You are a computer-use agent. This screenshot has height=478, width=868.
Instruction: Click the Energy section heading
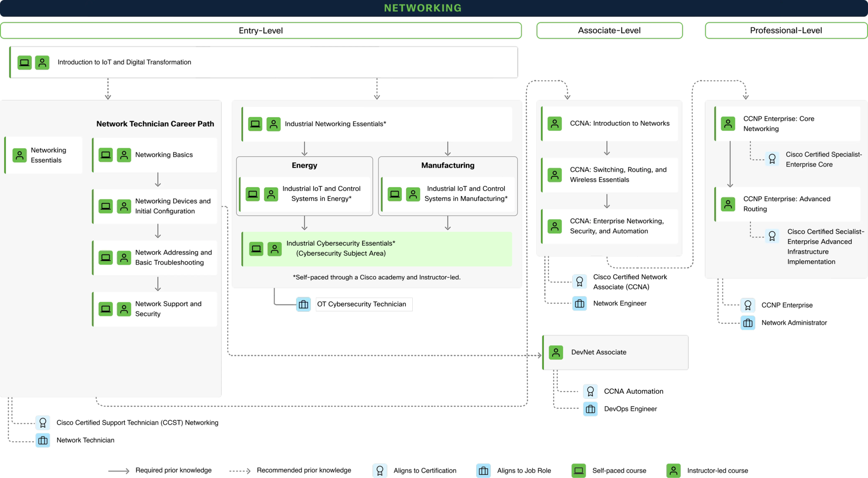[304, 165]
